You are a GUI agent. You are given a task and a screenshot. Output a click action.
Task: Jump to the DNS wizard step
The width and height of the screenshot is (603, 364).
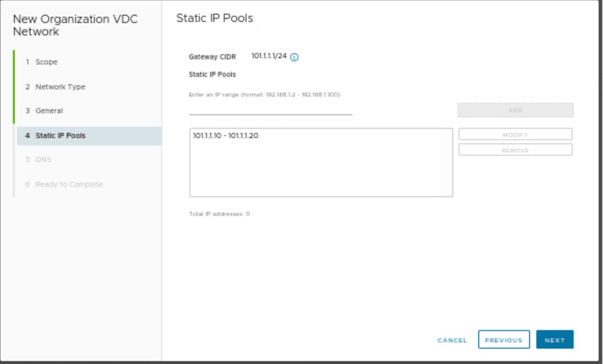click(43, 159)
